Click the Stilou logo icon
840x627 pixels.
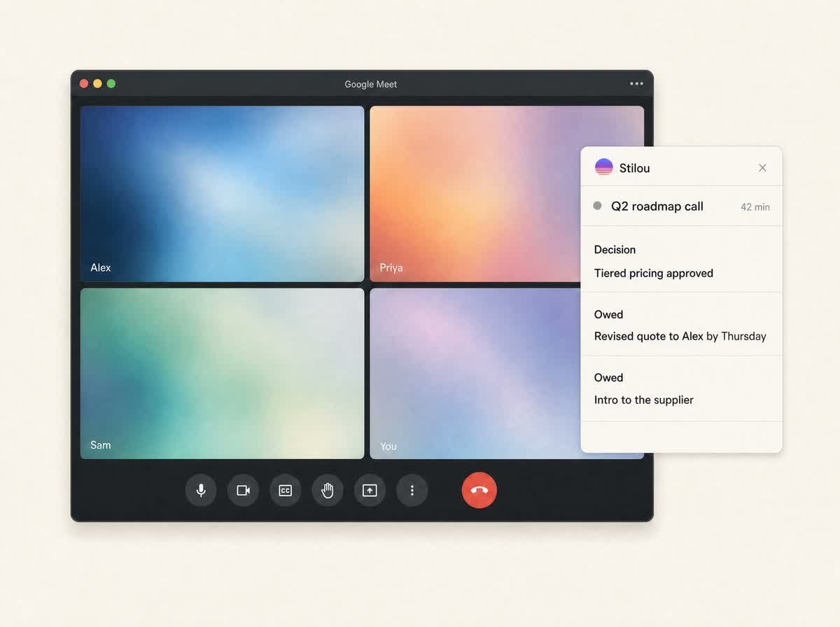coord(603,167)
